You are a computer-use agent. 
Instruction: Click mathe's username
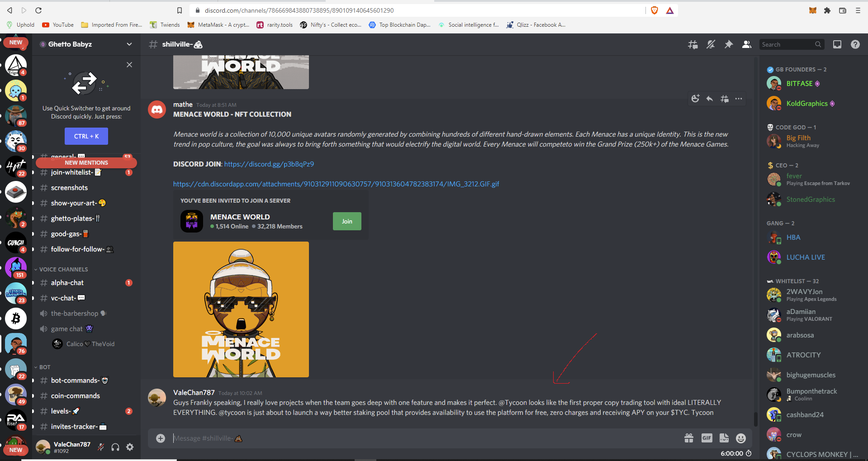[x=183, y=105]
